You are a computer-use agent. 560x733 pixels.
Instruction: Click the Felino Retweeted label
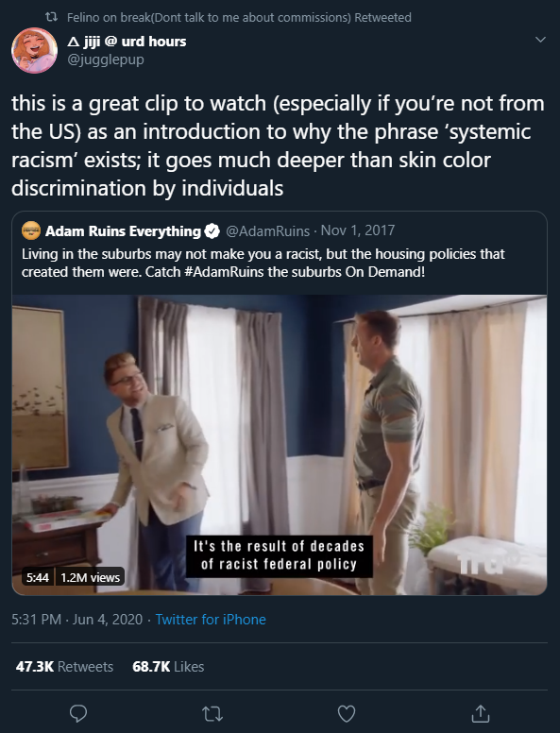239,17
